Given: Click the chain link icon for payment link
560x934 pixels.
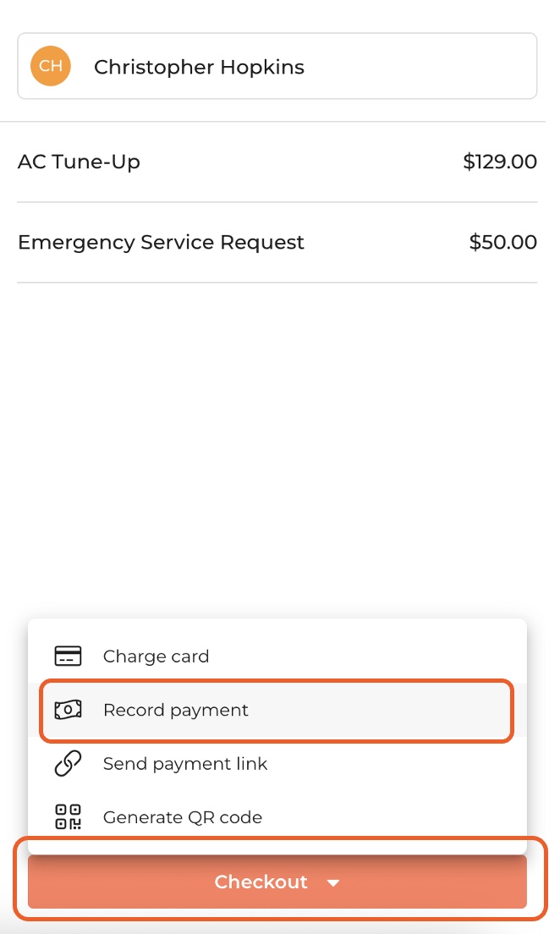Looking at the screenshot, I should [x=68, y=764].
